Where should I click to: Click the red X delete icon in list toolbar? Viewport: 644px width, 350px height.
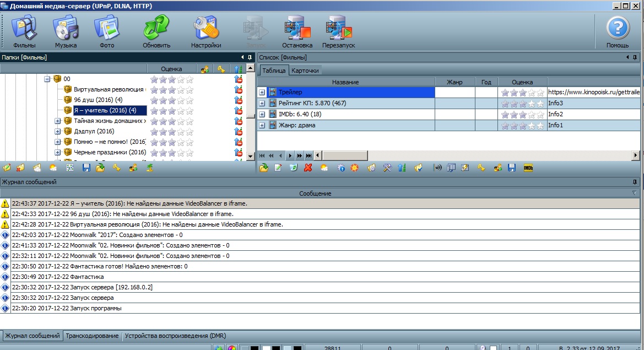click(308, 168)
